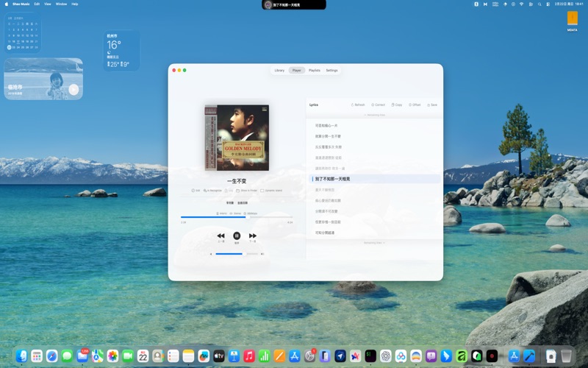Image resolution: width=588 pixels, height=368 pixels.
Task: Copy the lyrics
Action: [x=397, y=105]
